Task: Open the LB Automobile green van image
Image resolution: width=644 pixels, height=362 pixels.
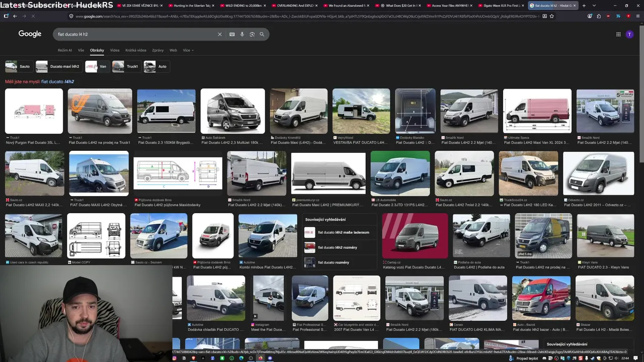Action: tap(400, 173)
